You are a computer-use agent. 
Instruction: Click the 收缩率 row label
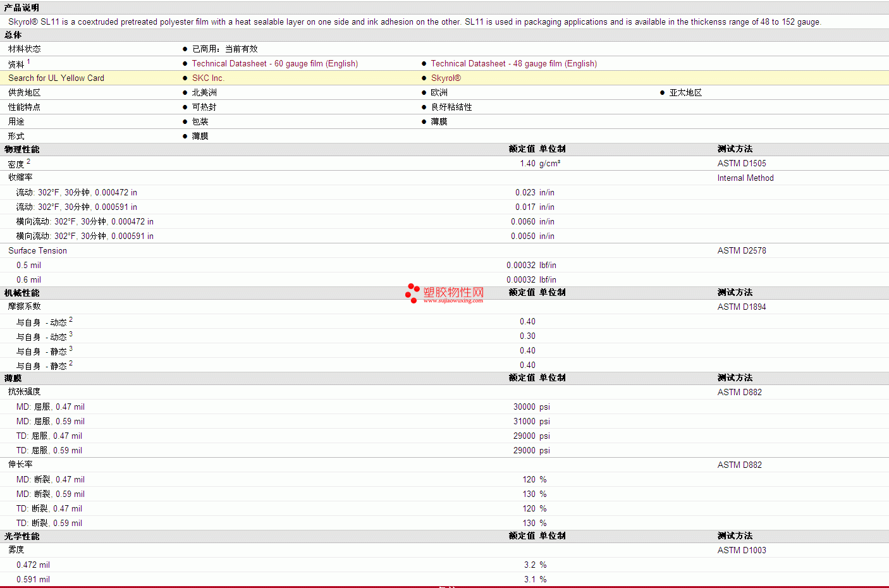click(20, 177)
